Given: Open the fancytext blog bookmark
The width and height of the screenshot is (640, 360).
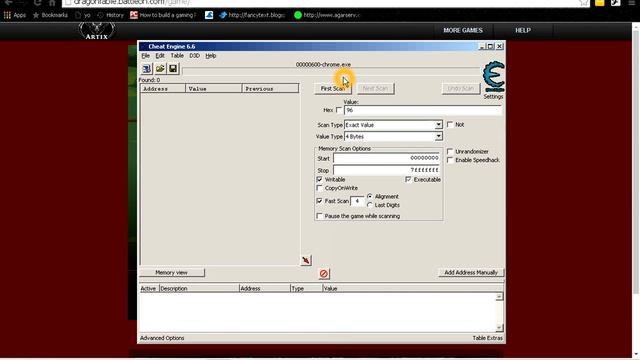Looking at the screenshot, I should point(252,15).
